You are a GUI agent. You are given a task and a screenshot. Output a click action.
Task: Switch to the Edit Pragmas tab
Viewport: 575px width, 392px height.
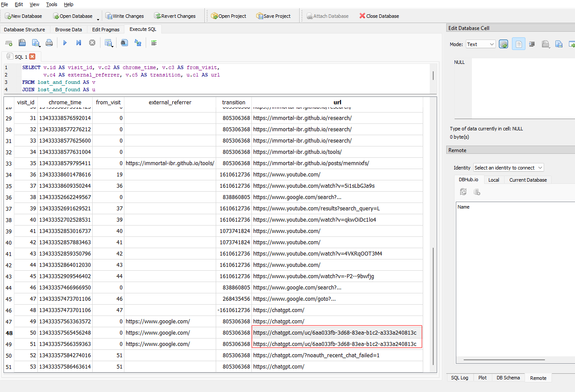106,30
